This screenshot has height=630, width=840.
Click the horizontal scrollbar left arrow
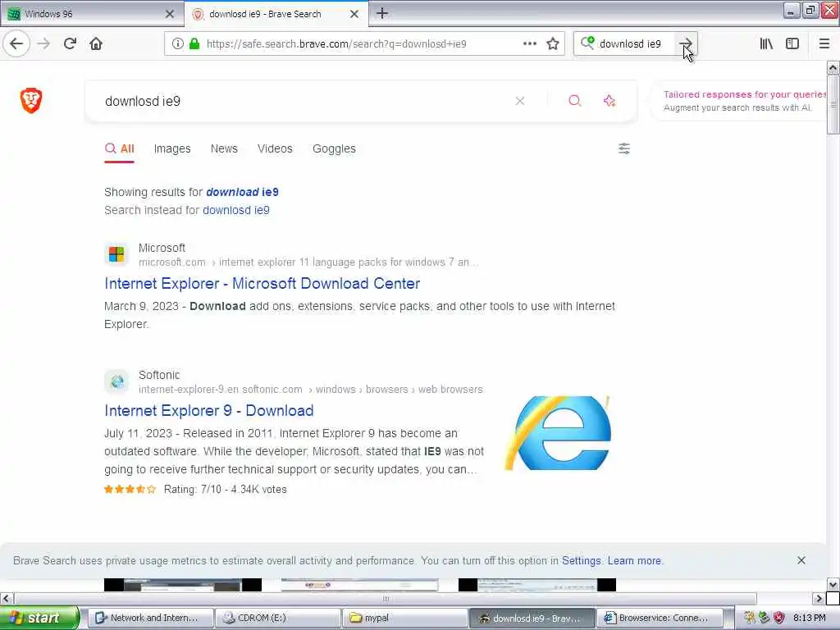7,598
